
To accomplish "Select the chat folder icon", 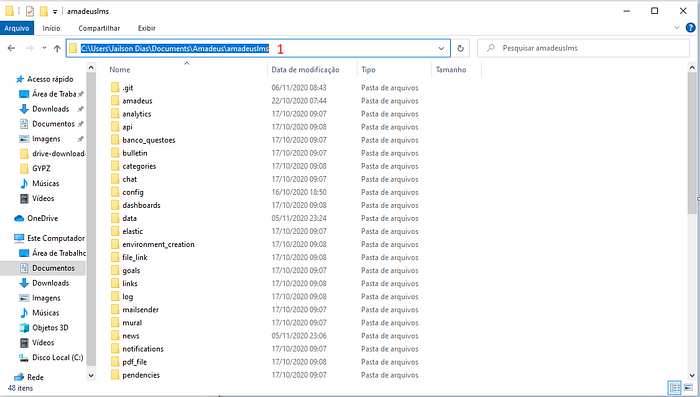I will (x=115, y=179).
